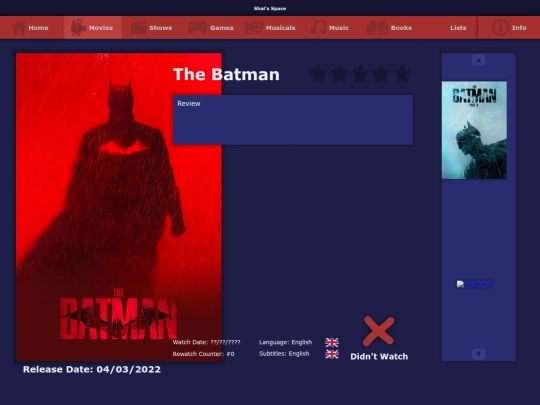Click the circled i info icon
Viewport: 540px width, 405px height.
pos(500,28)
